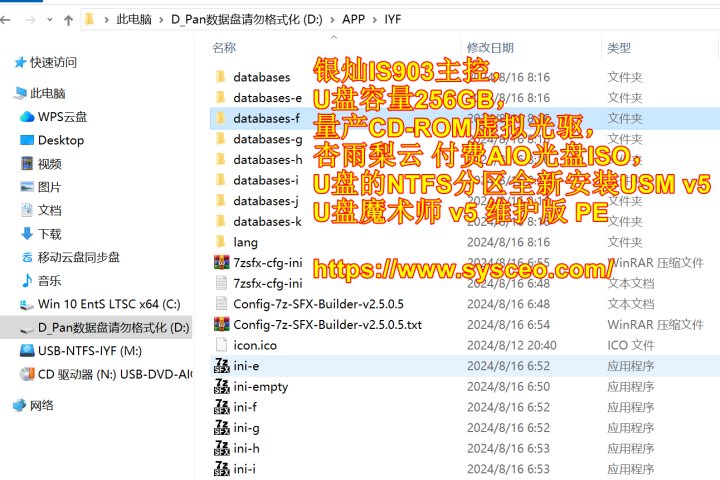This screenshot has width=720, height=480.
Task: Open 图片 library icon in sidebar
Action: 27,186
